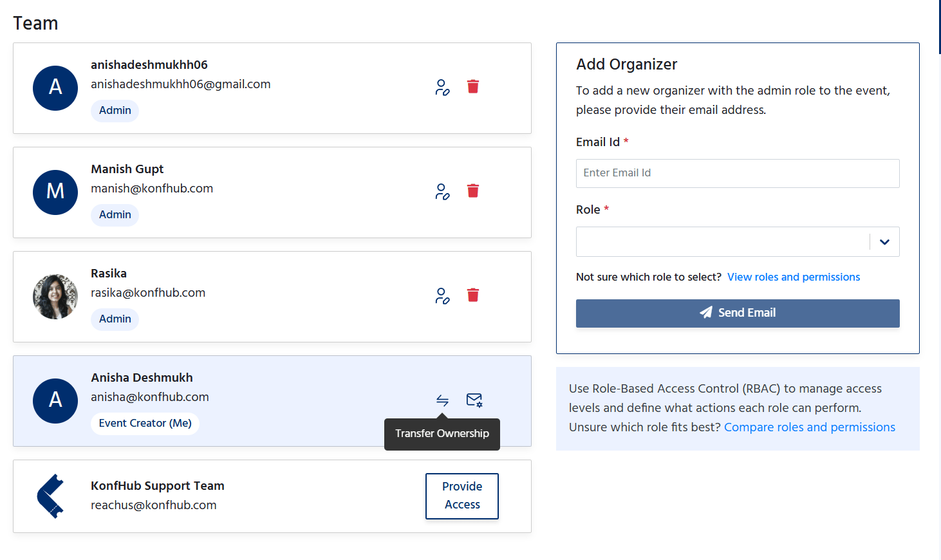941x560 pixels.
Task: Click Provide Access for KonfHub Support
Action: 462,496
